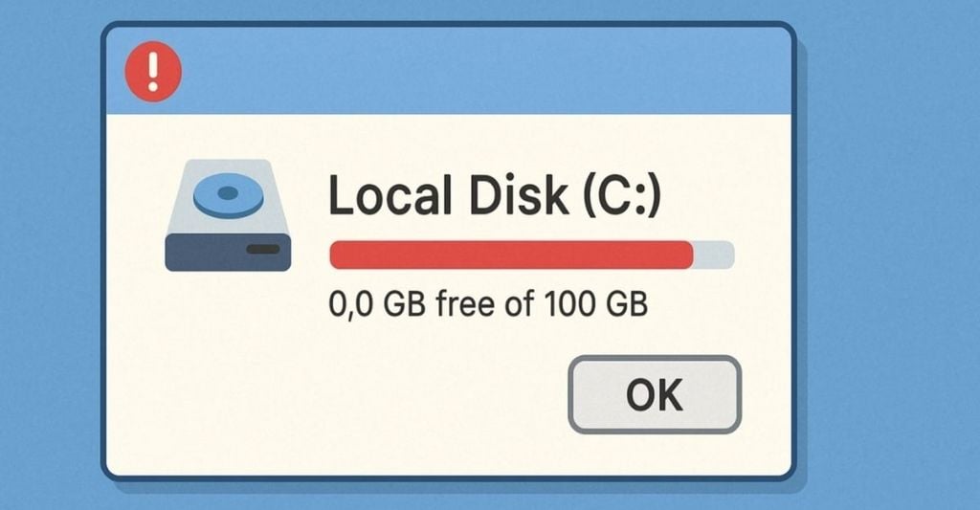Click the light grey top of the drive icon

(x=228, y=196)
